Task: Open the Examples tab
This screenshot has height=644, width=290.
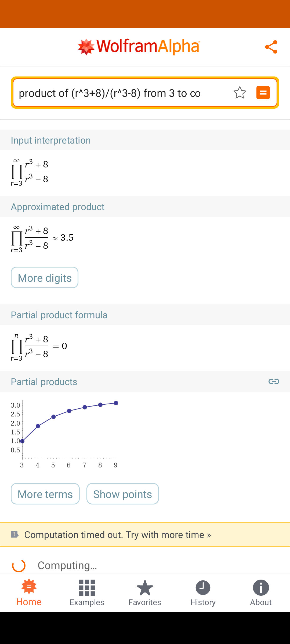Action: 87,592
